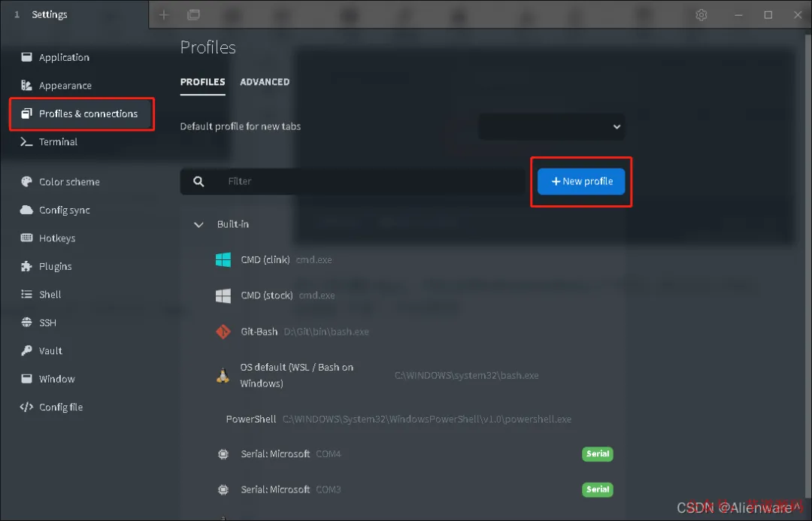Open the Terminal settings section
This screenshot has height=521, width=812.
click(58, 142)
